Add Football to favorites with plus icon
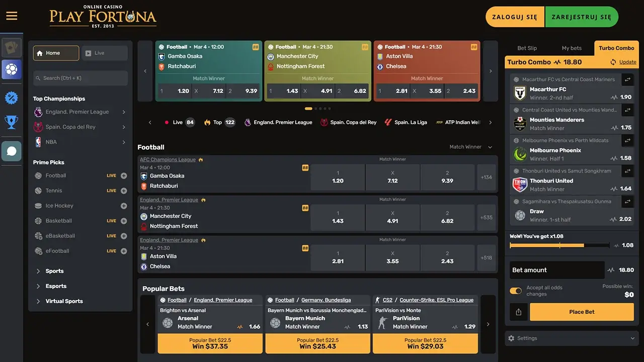This screenshot has height=362, width=644. (x=124, y=175)
